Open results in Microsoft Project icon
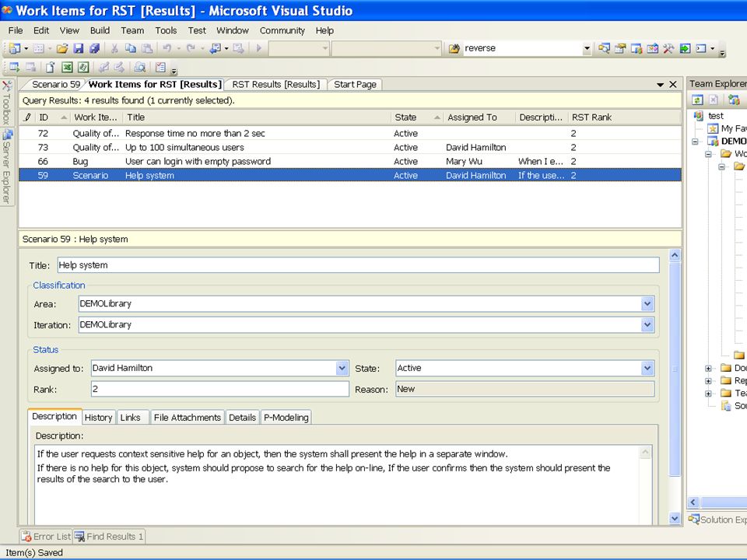747x560 pixels. point(83,67)
